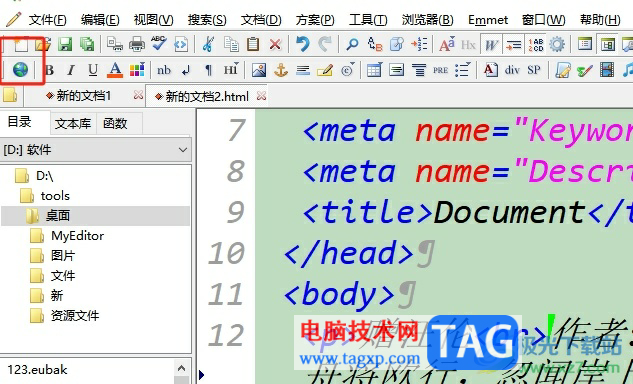The height and width of the screenshot is (384, 633).
Task: Click the SP span tag button
Action: [534, 70]
